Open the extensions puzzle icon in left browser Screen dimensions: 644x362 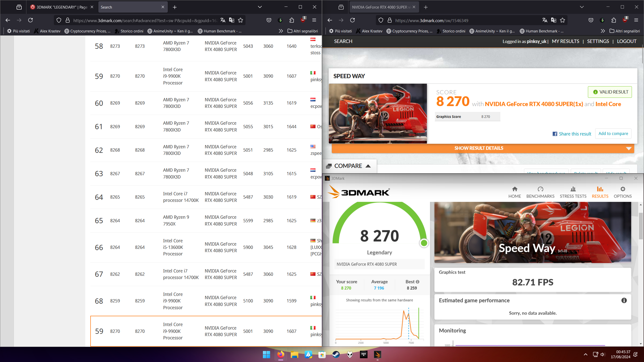click(292, 20)
